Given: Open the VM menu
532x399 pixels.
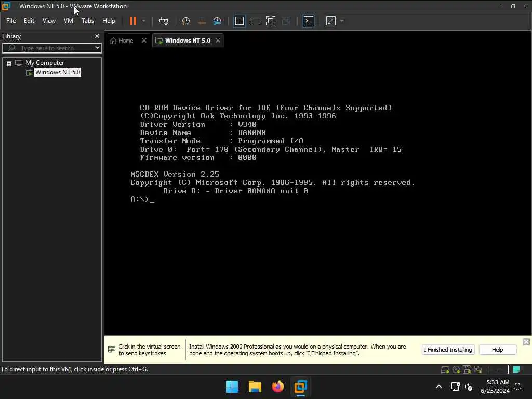Looking at the screenshot, I should coord(69,21).
